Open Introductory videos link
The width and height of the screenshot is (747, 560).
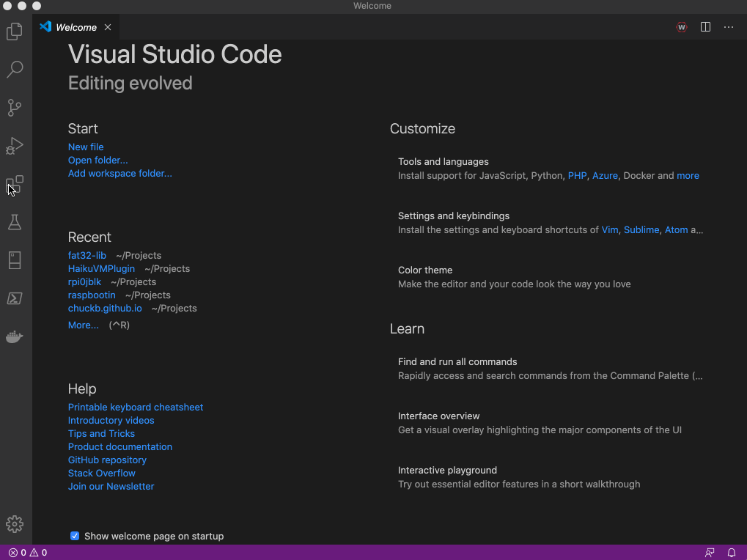[x=111, y=421]
